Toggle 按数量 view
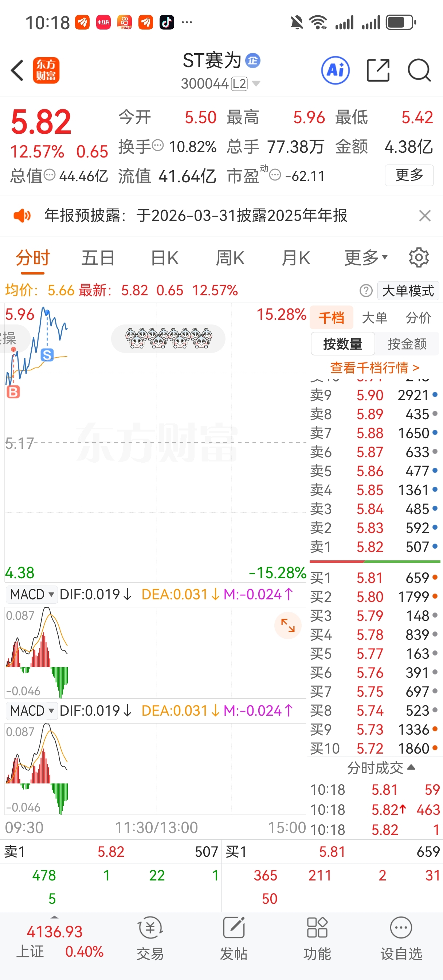The image size is (443, 980). (342, 344)
